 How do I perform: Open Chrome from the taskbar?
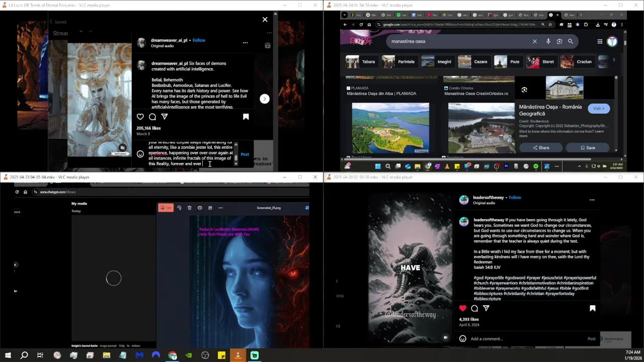[173, 355]
